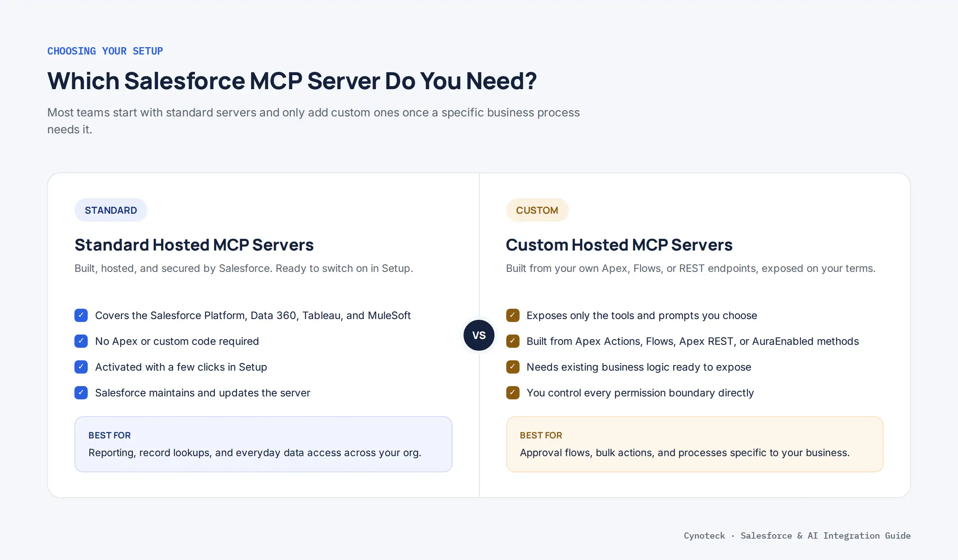The image size is (958, 560).
Task: Click the 'Cynoteck · Salesforce & AI Integration Guide' footer
Action: [797, 536]
